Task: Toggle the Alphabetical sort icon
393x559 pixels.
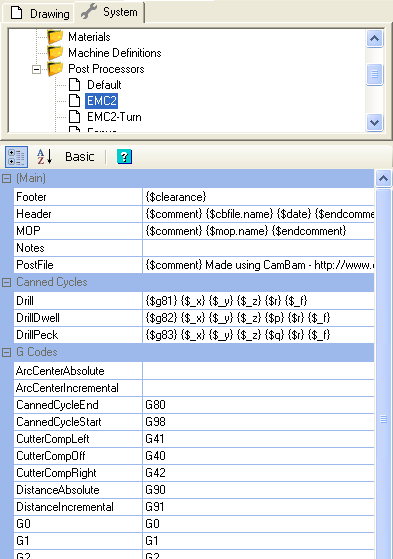Action: [x=45, y=157]
